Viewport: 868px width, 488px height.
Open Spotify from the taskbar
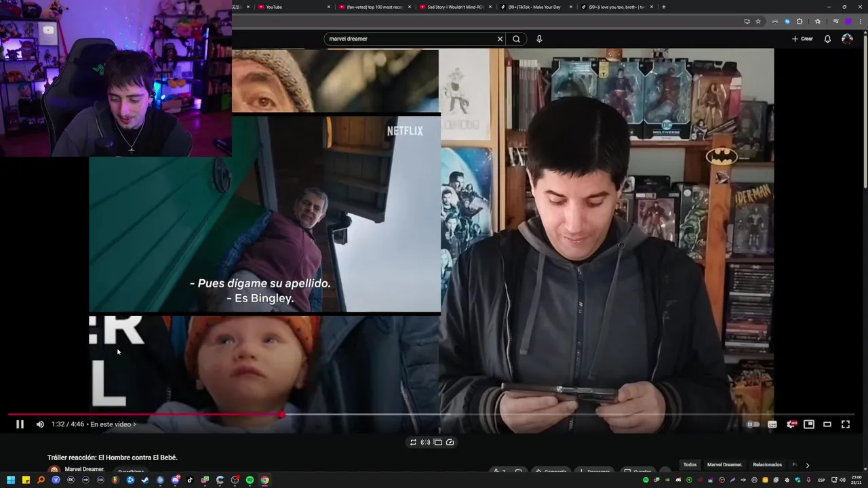(250, 480)
